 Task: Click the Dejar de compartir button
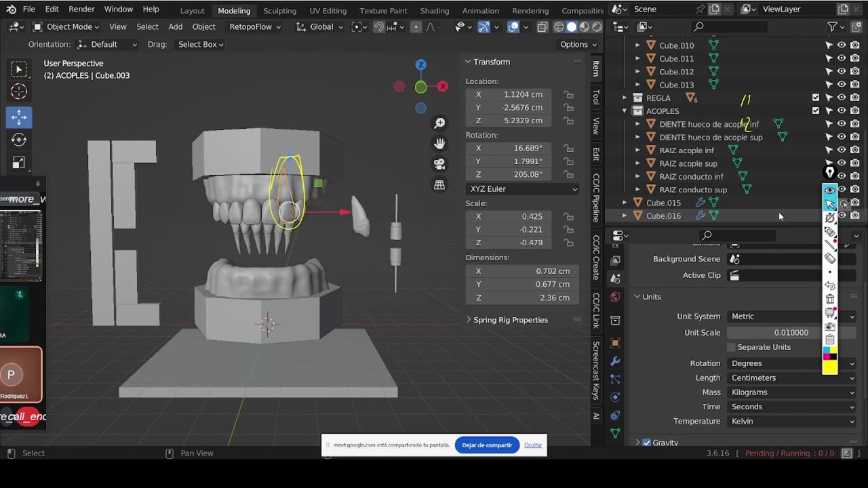(x=487, y=445)
